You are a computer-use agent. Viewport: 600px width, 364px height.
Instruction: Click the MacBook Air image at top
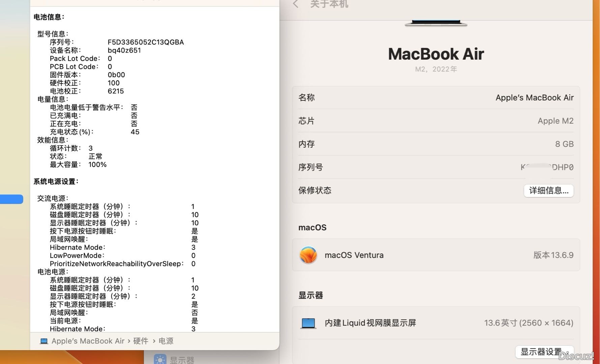[436, 23]
